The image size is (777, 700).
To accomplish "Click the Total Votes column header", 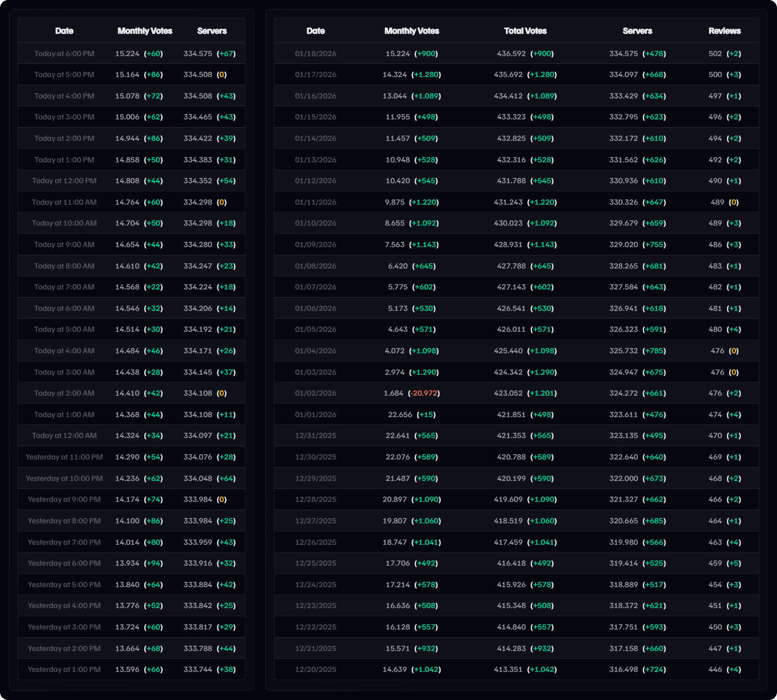I will [525, 31].
